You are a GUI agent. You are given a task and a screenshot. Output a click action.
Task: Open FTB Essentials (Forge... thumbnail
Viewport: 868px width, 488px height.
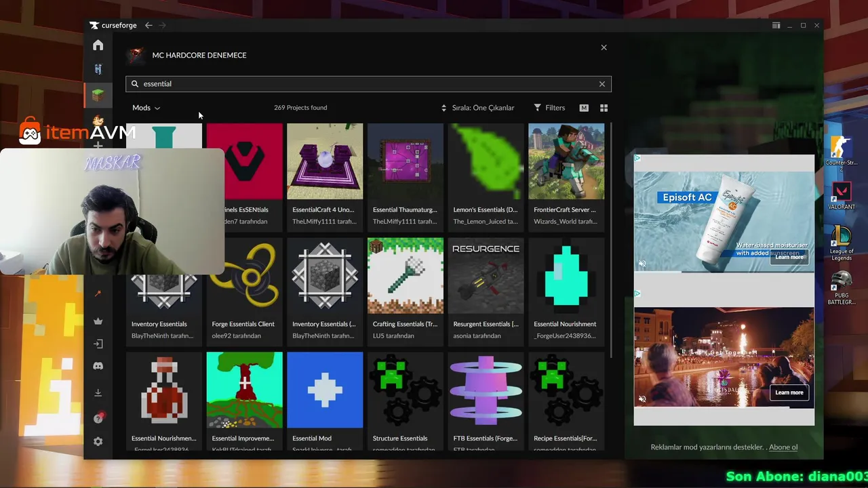(486, 390)
